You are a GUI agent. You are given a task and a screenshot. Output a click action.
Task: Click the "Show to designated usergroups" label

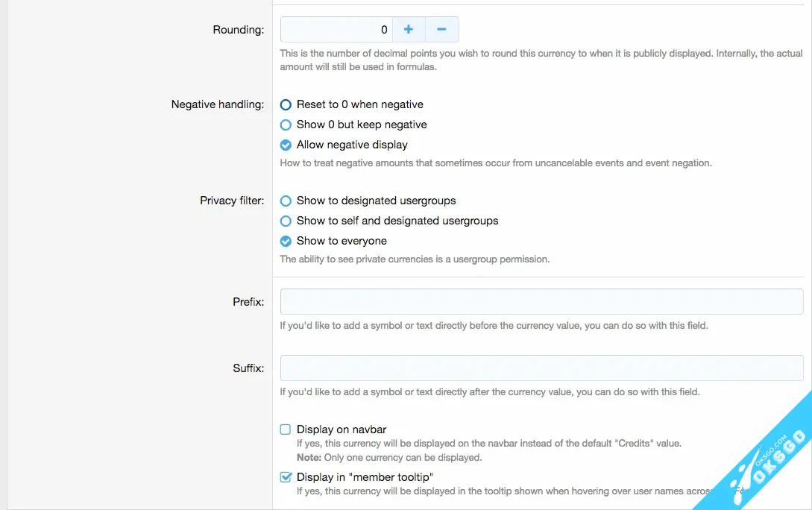coord(376,201)
